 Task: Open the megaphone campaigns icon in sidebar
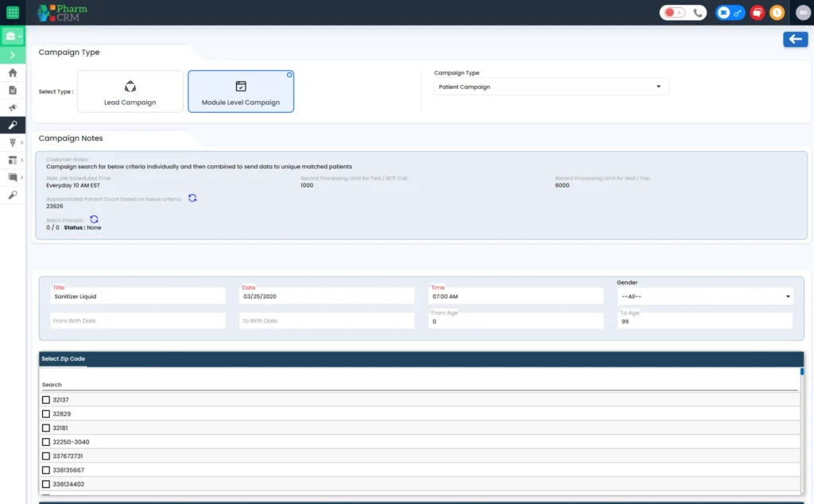point(12,107)
